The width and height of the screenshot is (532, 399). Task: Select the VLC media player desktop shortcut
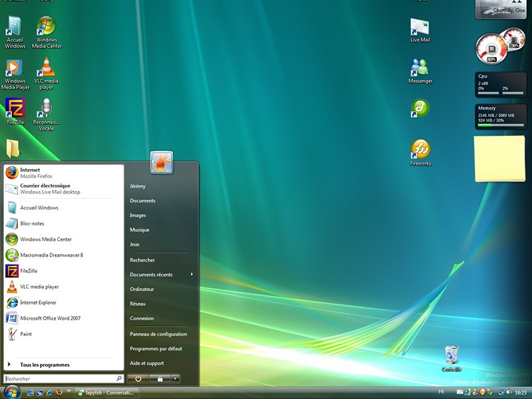click(47, 74)
